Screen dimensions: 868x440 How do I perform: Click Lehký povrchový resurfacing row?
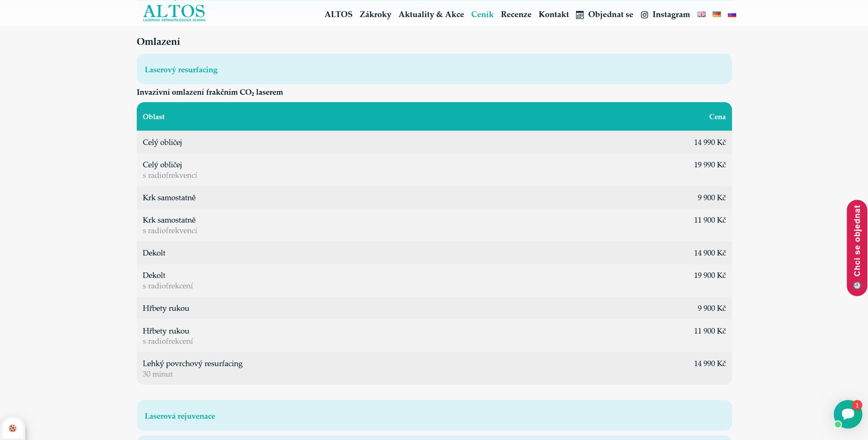click(x=434, y=369)
